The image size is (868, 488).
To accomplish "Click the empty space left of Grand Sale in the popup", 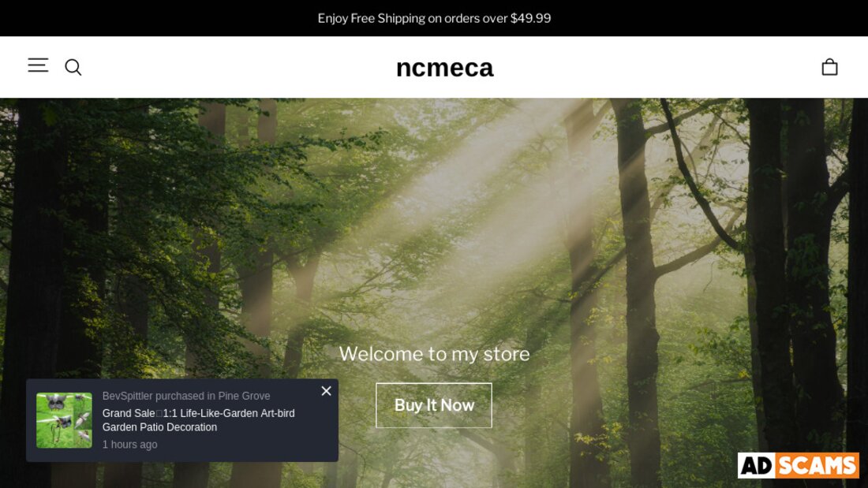I will pos(97,420).
